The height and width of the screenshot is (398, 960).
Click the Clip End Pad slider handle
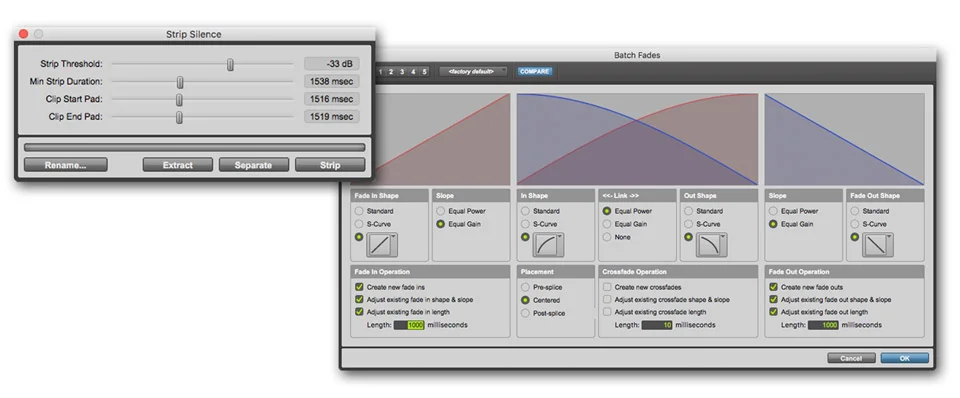click(x=179, y=117)
